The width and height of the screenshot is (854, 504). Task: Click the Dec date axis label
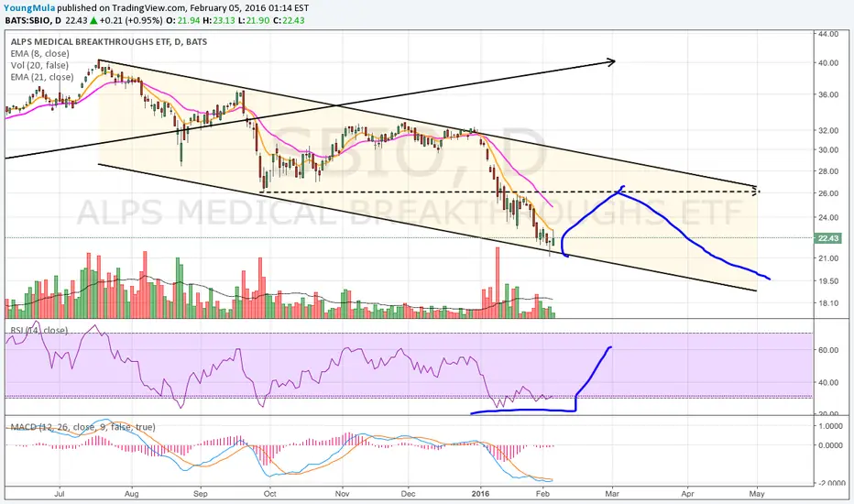pyautogui.click(x=408, y=494)
